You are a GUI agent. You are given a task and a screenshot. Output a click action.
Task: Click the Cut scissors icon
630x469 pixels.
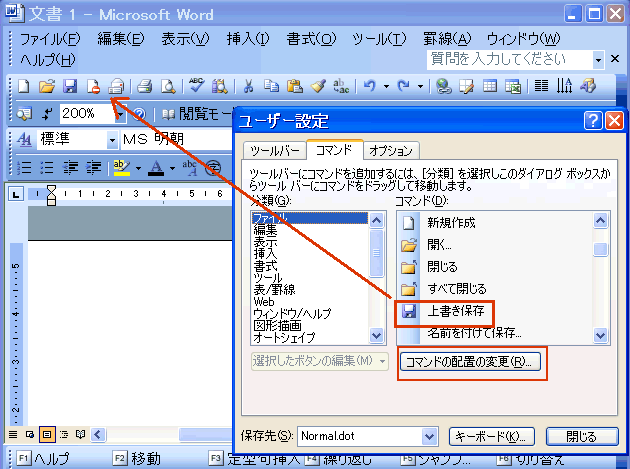pos(249,86)
